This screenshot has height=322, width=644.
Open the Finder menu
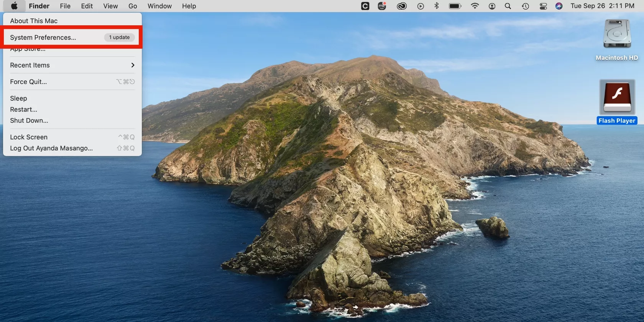point(39,6)
